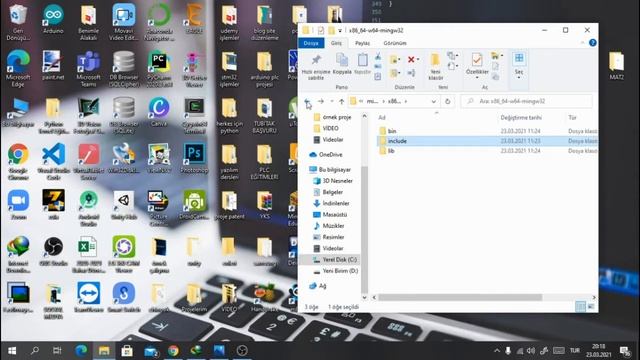Viewport: 640px width, 360px height.
Task: Switch to details view icon in status bar
Action: click(x=580, y=307)
